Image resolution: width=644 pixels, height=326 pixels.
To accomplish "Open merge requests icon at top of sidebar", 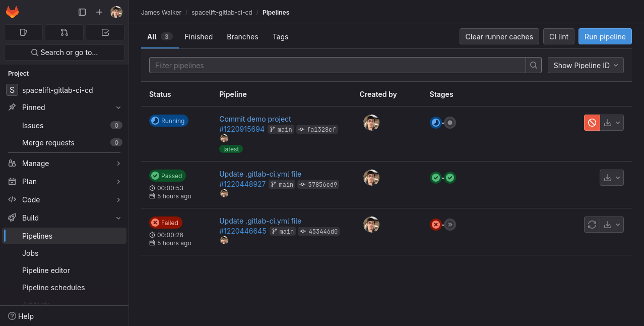I will click(x=64, y=32).
